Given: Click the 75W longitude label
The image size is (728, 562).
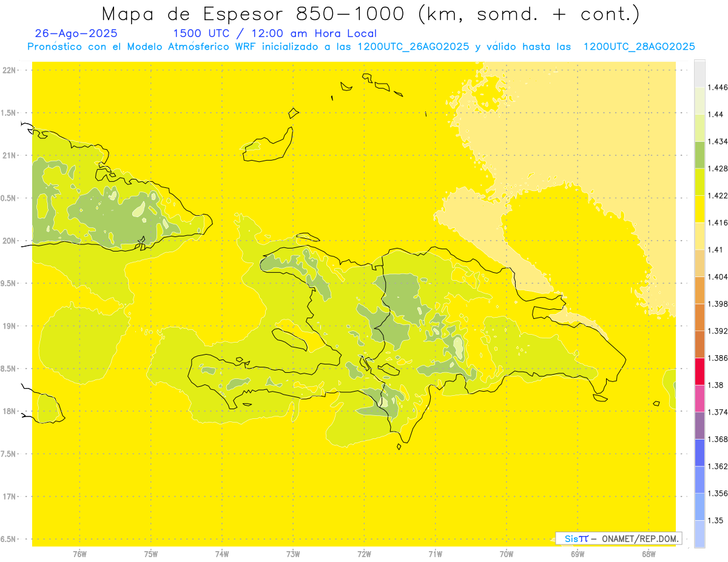Looking at the screenshot, I should coord(150,554).
